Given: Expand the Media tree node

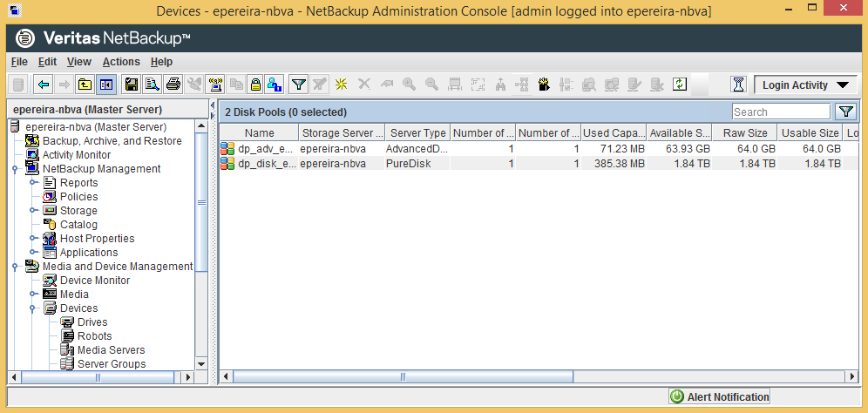Looking at the screenshot, I should [33, 294].
